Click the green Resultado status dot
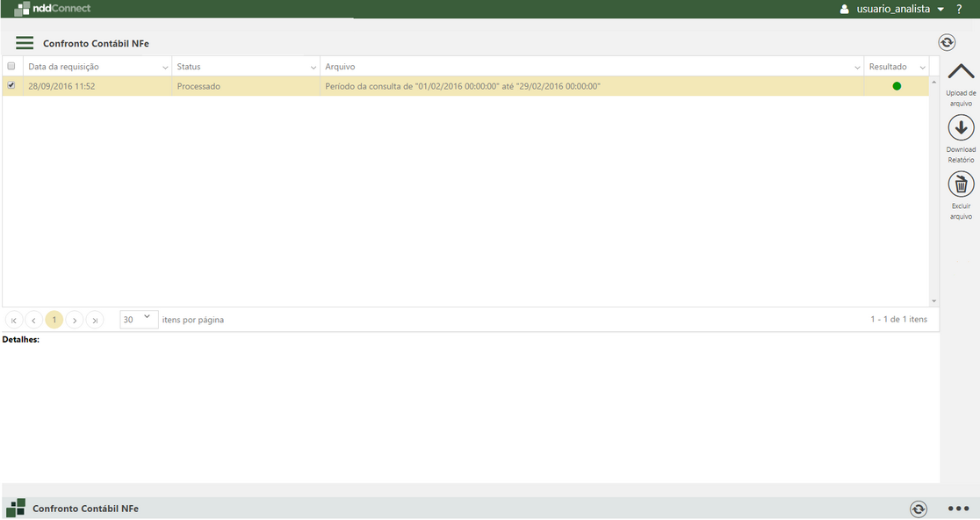 pyautogui.click(x=895, y=85)
